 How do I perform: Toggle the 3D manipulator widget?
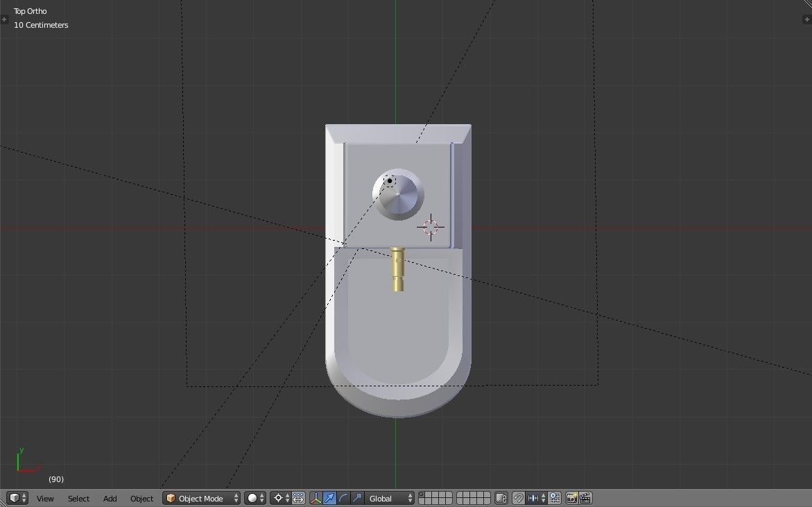click(316, 498)
